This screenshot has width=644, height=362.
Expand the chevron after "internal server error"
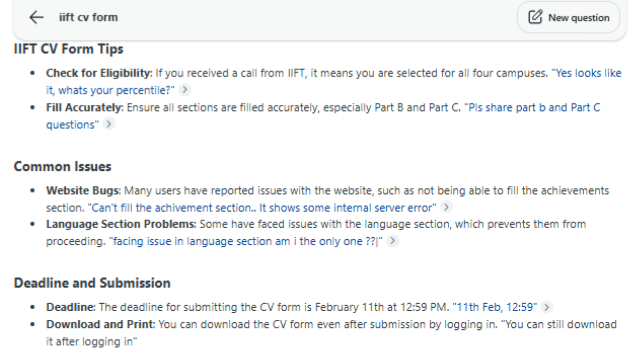coord(446,207)
